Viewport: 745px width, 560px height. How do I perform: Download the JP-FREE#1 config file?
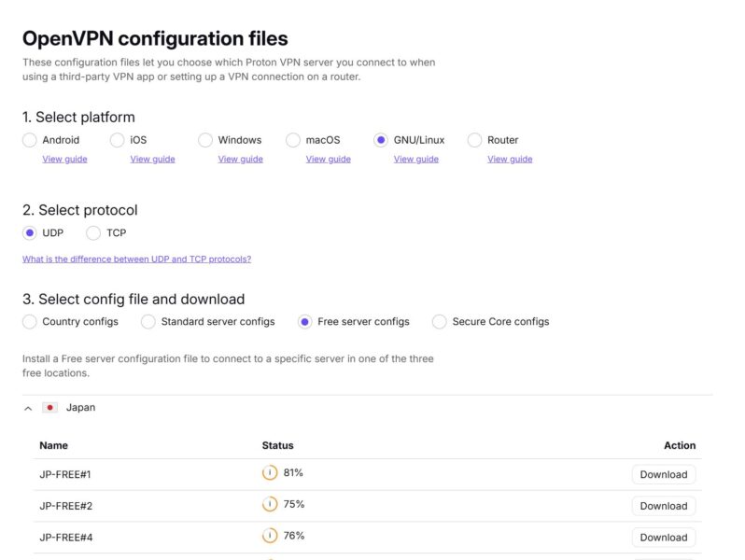point(663,474)
